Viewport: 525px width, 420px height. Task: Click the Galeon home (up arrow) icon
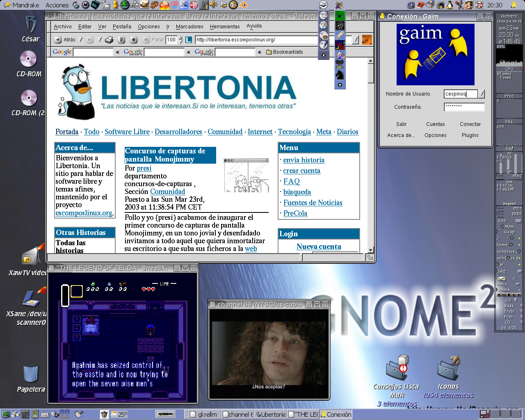click(134, 40)
